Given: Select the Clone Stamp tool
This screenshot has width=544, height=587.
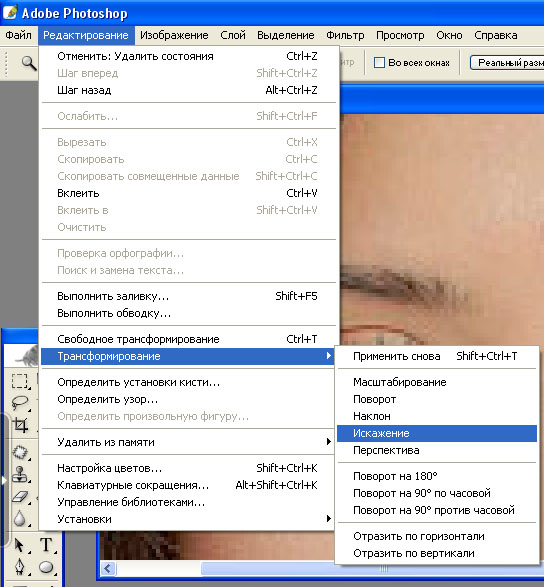Looking at the screenshot, I should coord(19,474).
